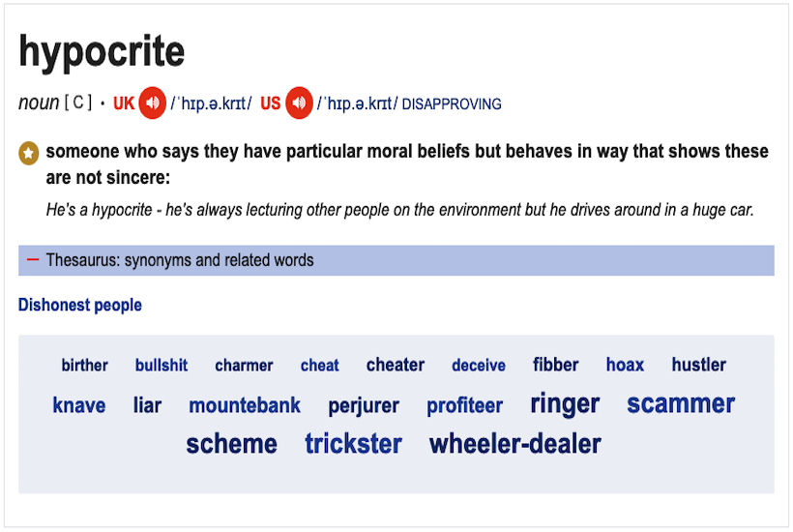Screen dimensions: 793x532
Task: Open the entry for cheater
Action: [396, 365]
